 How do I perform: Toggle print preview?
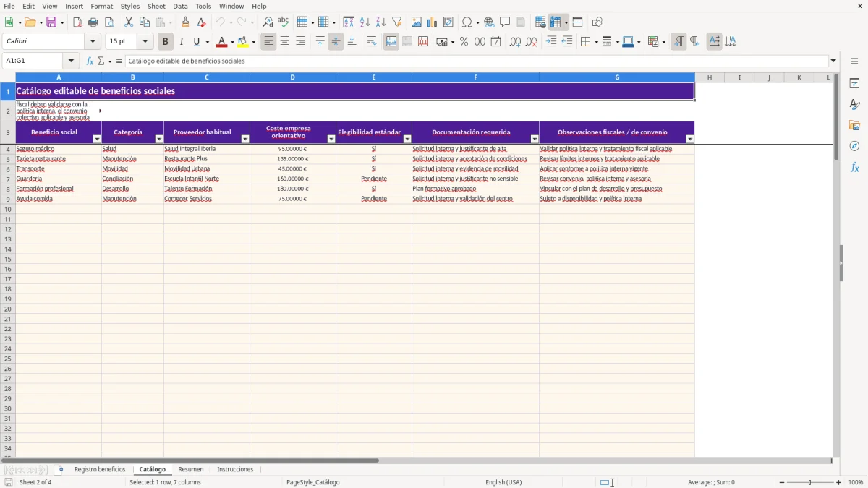109,22
